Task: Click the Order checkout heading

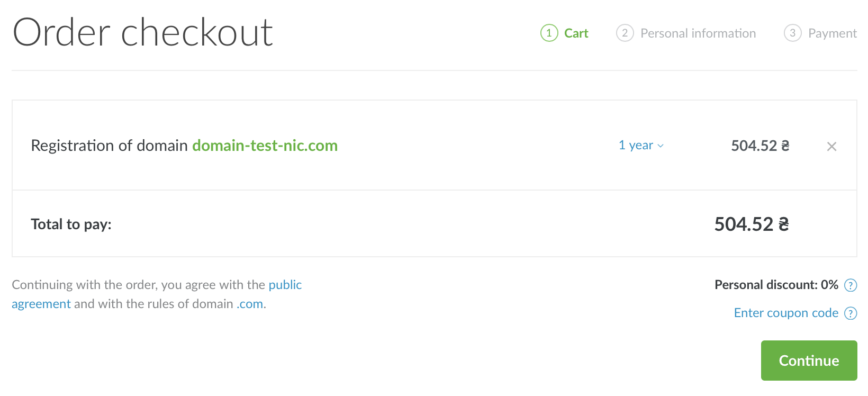Action: pyautogui.click(x=143, y=33)
